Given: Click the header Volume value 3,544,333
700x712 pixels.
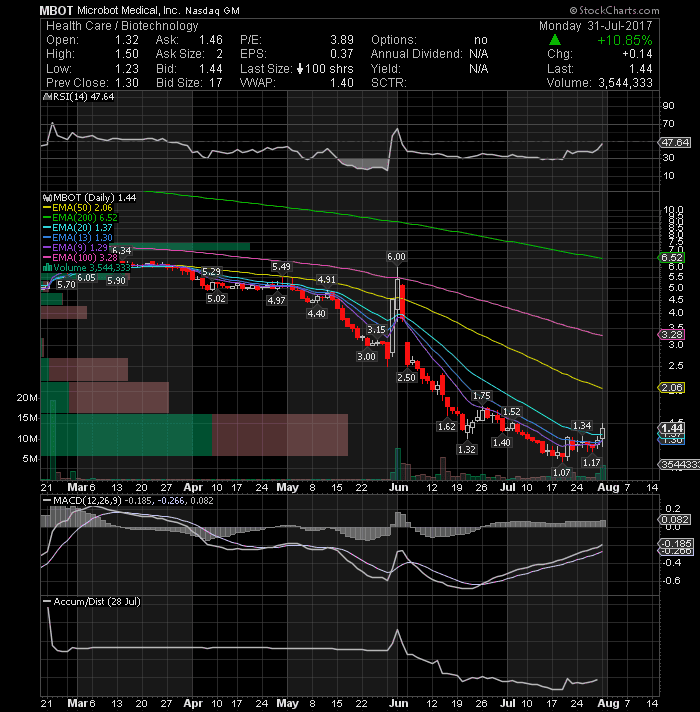Looking at the screenshot, I should 625,83.
